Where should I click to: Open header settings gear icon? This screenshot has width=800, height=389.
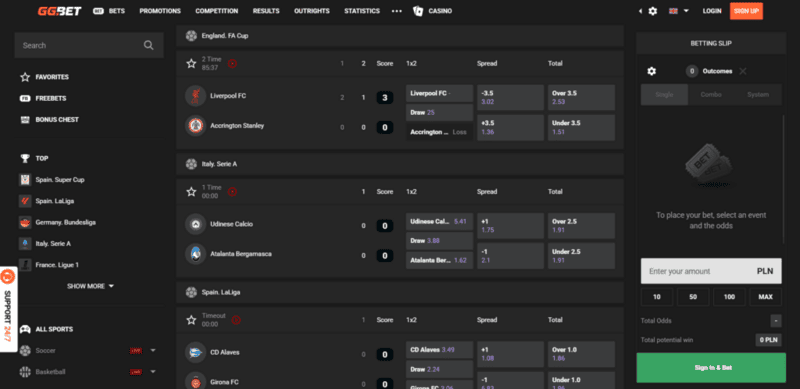[653, 11]
